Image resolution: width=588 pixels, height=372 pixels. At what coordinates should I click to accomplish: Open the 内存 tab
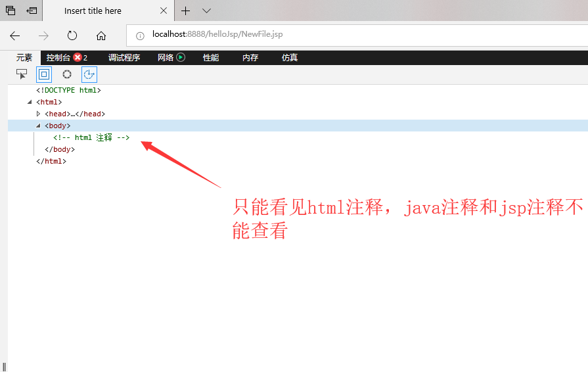[x=250, y=58]
